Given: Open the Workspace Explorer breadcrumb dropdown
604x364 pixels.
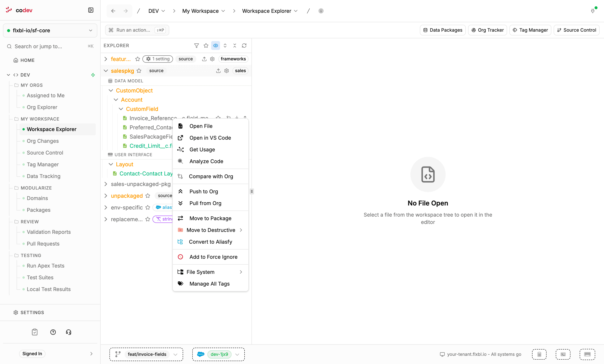Looking at the screenshot, I should 270,11.
